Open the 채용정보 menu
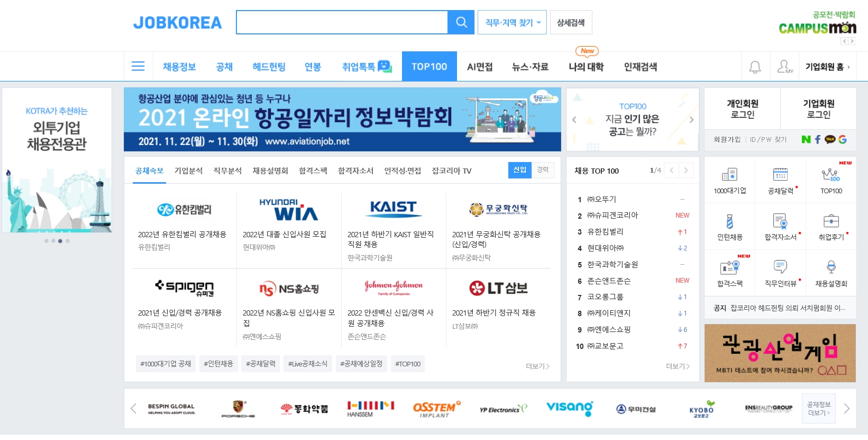This screenshot has width=868, height=440. pyautogui.click(x=179, y=67)
